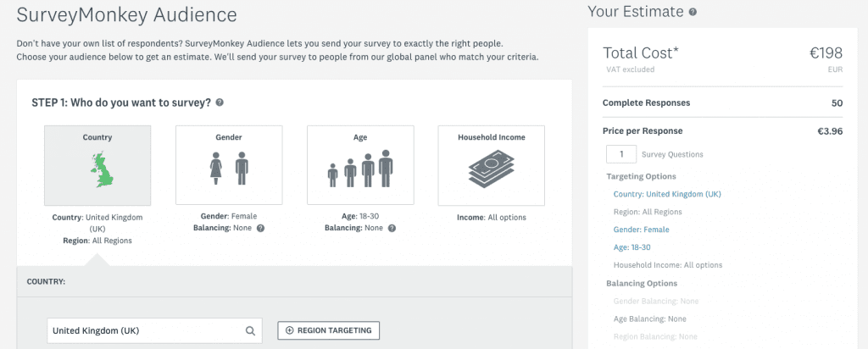Click the REGION TARGETING button
This screenshot has width=868, height=349.
point(328,330)
